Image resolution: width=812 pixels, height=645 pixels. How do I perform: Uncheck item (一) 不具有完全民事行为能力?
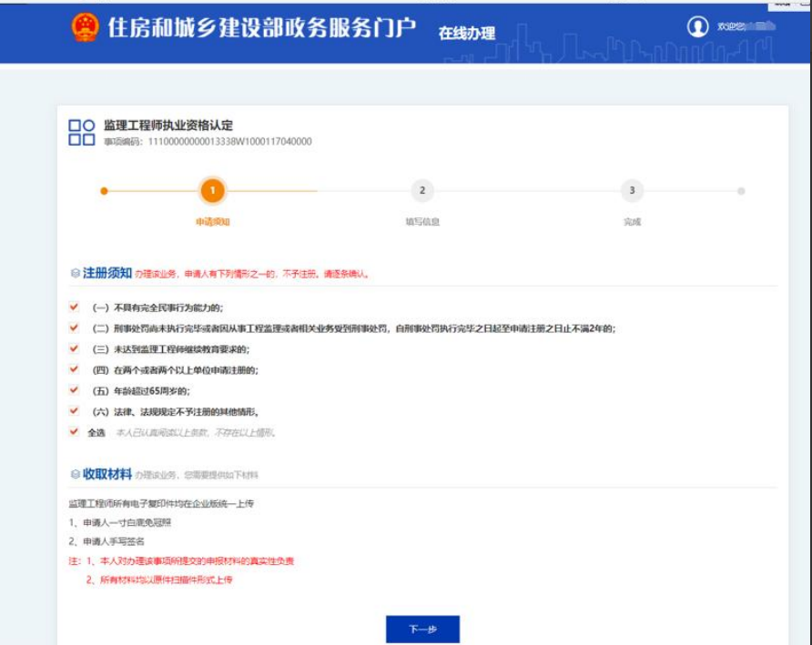[x=75, y=307]
